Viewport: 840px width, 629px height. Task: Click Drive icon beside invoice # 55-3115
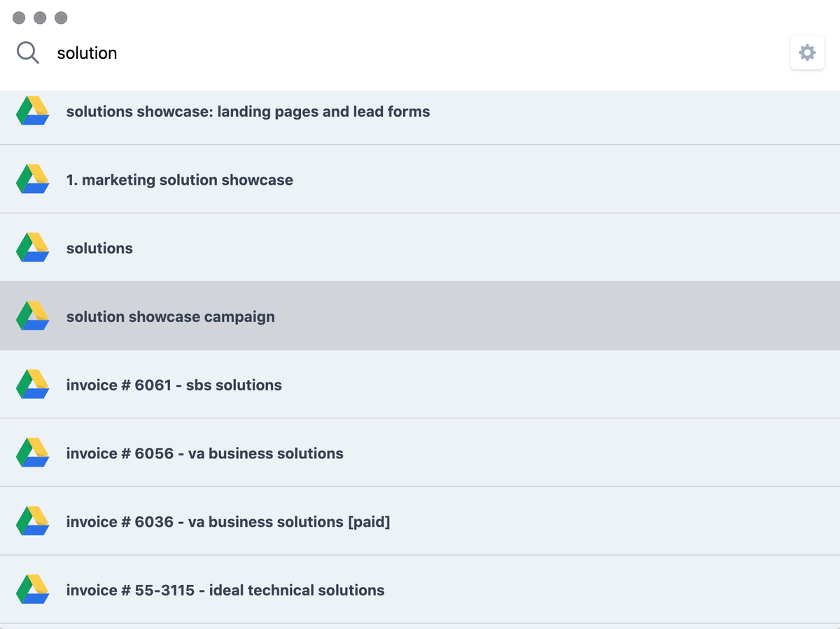coord(33,590)
